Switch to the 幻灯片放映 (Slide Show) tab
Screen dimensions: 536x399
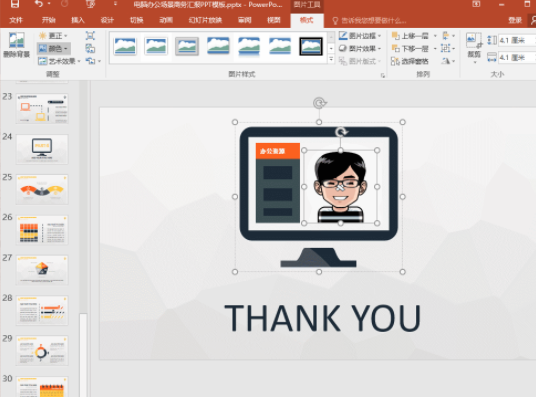coord(205,20)
